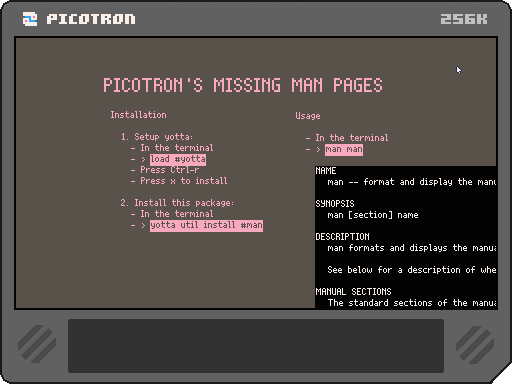Image resolution: width=512 pixels, height=384 pixels.
Task: Click the "man [section] name" line
Action: [373, 215]
